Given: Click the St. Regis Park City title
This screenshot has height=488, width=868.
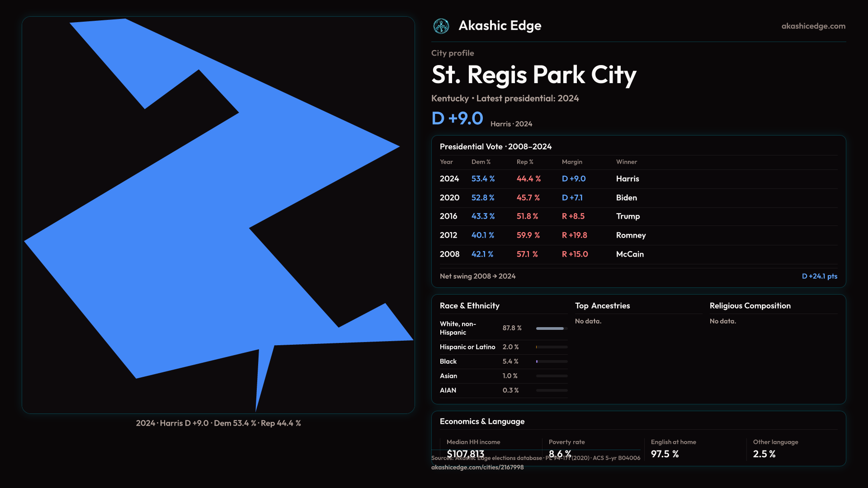Looking at the screenshot, I should point(533,75).
